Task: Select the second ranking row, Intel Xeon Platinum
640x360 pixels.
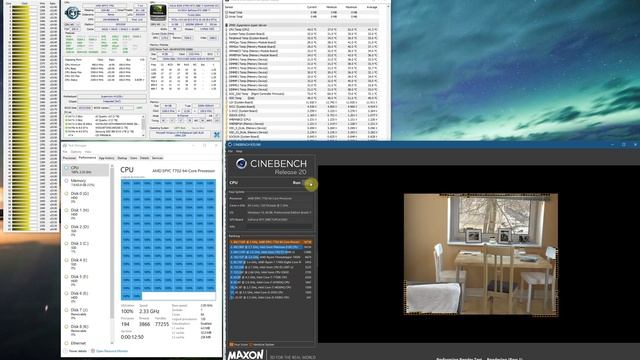Action: tap(271, 247)
